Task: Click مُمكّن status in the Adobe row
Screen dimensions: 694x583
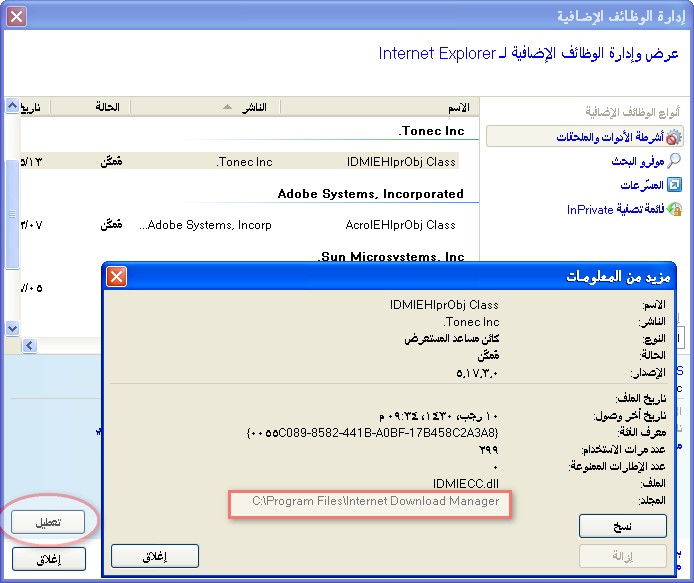Action: (x=111, y=224)
